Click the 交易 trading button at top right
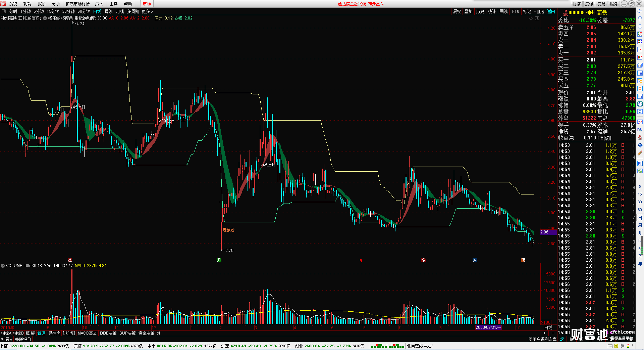644x350 pixels. tap(601, 4)
